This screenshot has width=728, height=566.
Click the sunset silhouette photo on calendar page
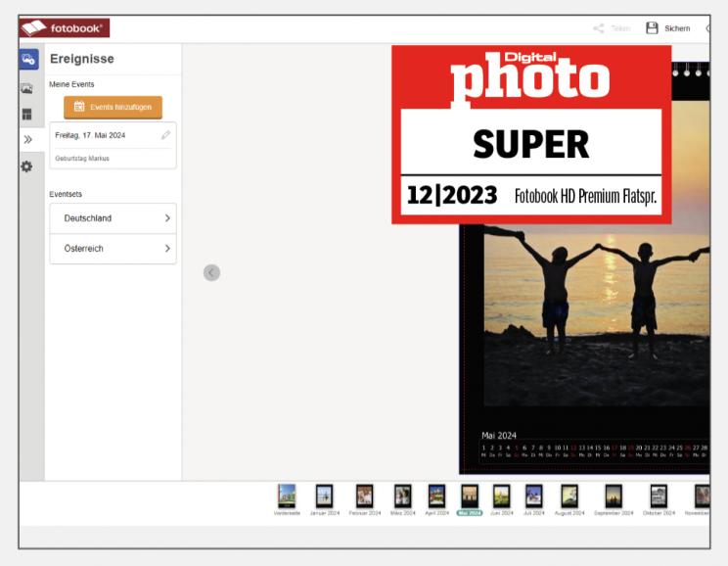coord(597,316)
